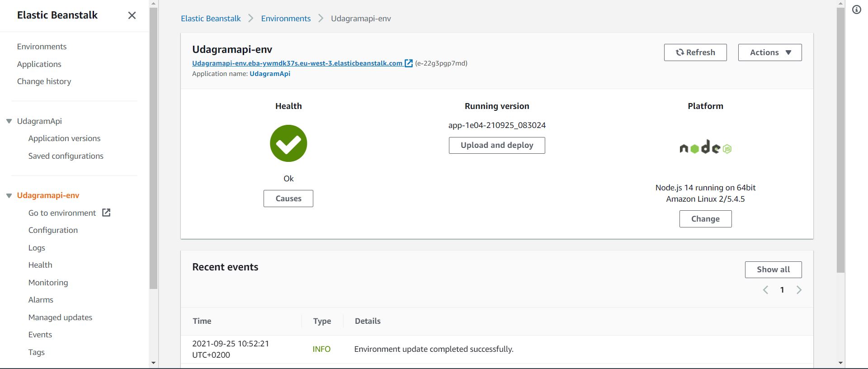The height and width of the screenshot is (369, 868).
Task: Open Health page in sidebar
Action: pos(40,265)
